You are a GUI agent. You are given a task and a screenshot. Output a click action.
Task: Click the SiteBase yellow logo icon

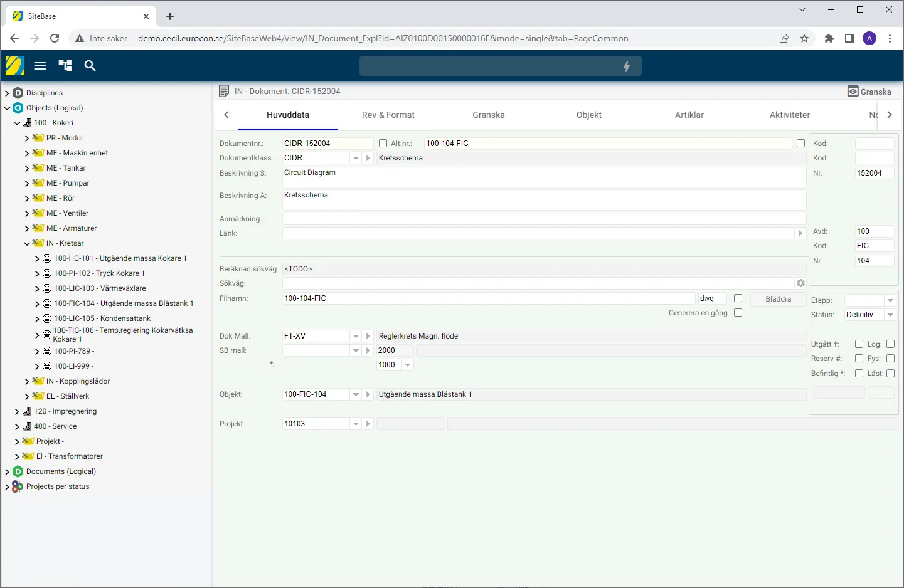tap(14, 66)
